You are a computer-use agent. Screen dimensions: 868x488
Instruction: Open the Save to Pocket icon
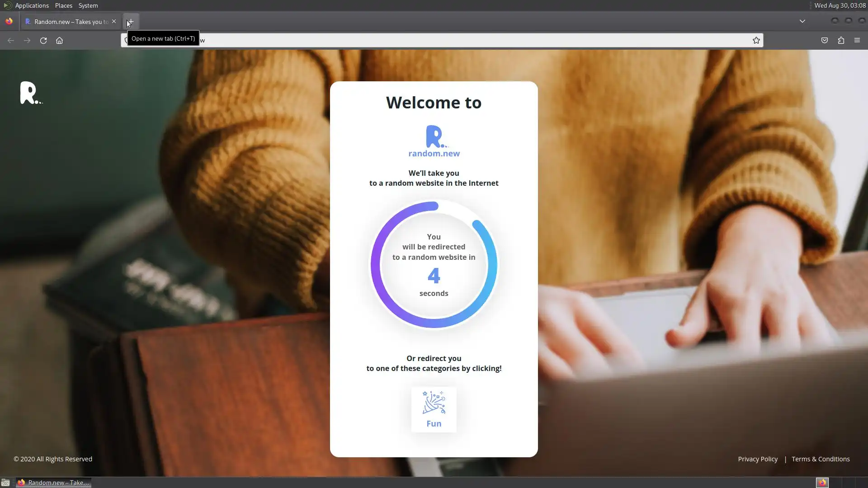click(x=824, y=41)
